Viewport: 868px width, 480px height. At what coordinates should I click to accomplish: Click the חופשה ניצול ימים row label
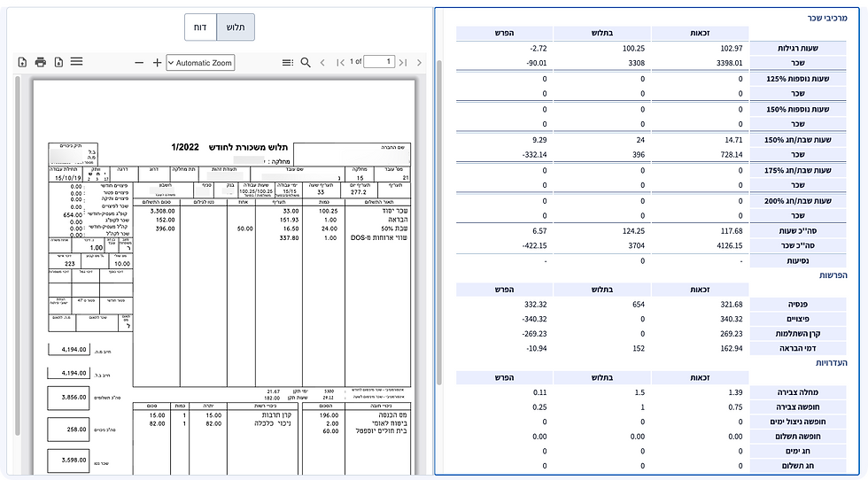coord(798,422)
